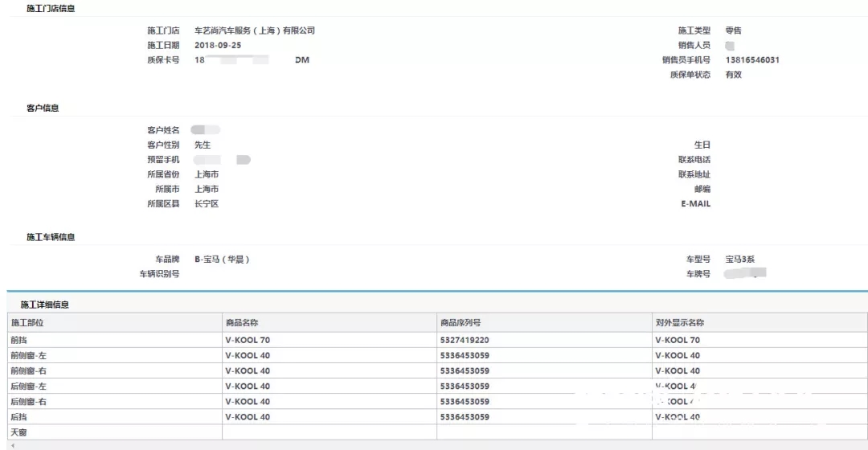Click the 对外显示名称 column header
Screen dimensions: 868x450
coord(679,323)
